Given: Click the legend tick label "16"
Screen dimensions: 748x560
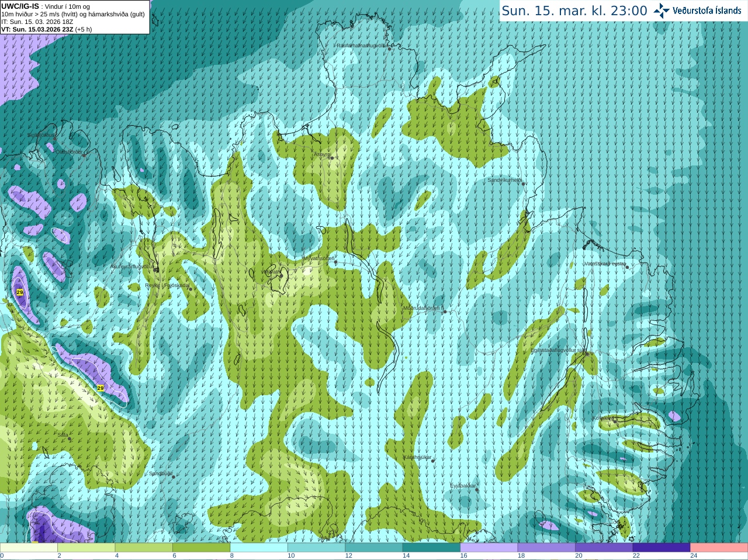Looking at the screenshot, I should [x=463, y=556].
